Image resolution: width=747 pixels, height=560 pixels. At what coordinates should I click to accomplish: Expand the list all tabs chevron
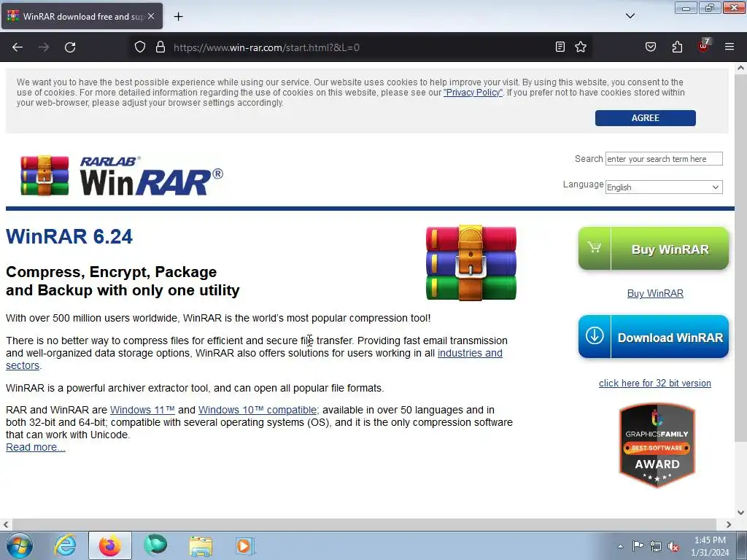[630, 16]
